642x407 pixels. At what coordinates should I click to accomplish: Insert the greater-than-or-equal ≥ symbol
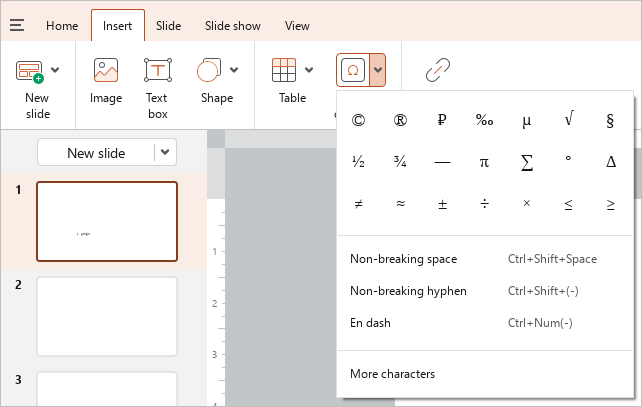[610, 204]
